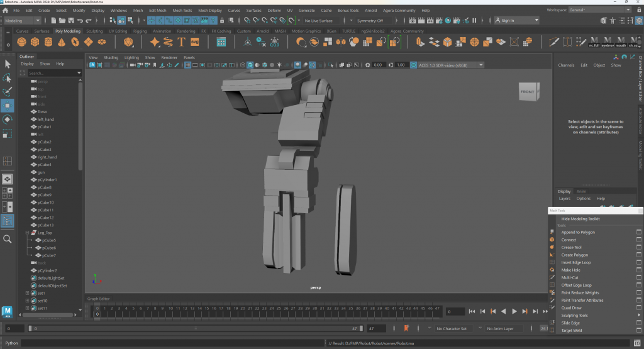This screenshot has width=644, height=349.
Task: Click Hide Modeling Toolkit menu entry
Action: (x=580, y=219)
